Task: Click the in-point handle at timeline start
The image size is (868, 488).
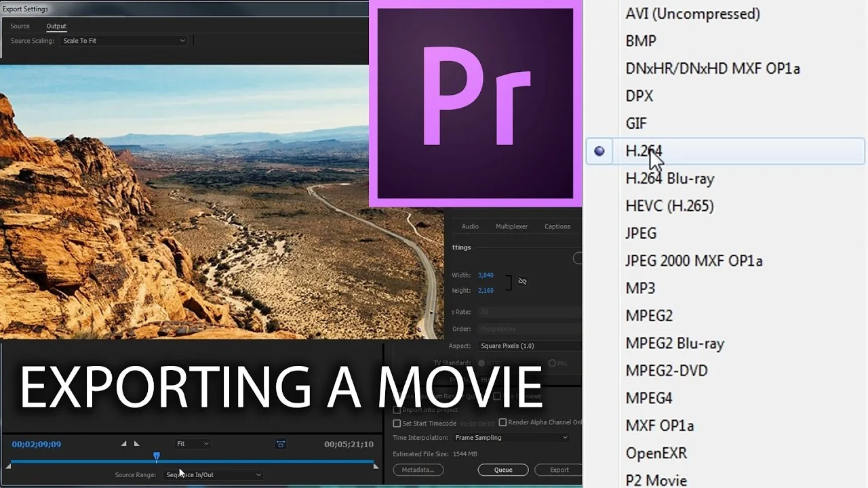Action: pyautogui.click(x=9, y=466)
